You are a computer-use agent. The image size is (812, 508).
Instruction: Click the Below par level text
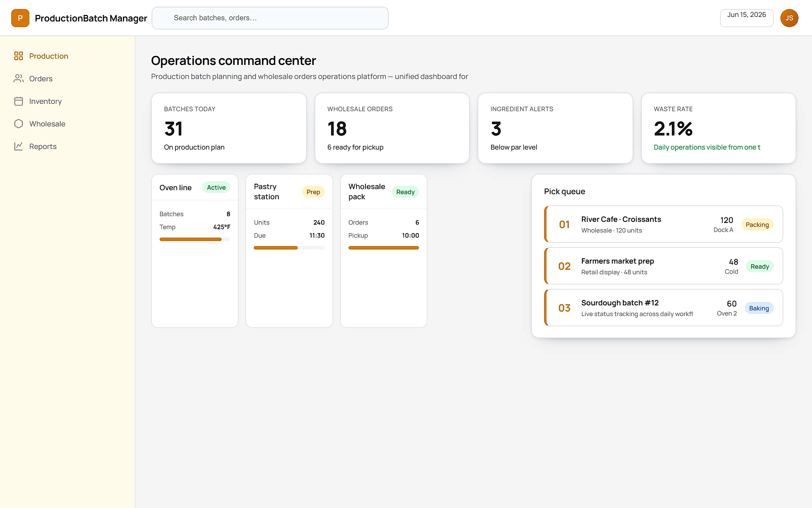514,147
